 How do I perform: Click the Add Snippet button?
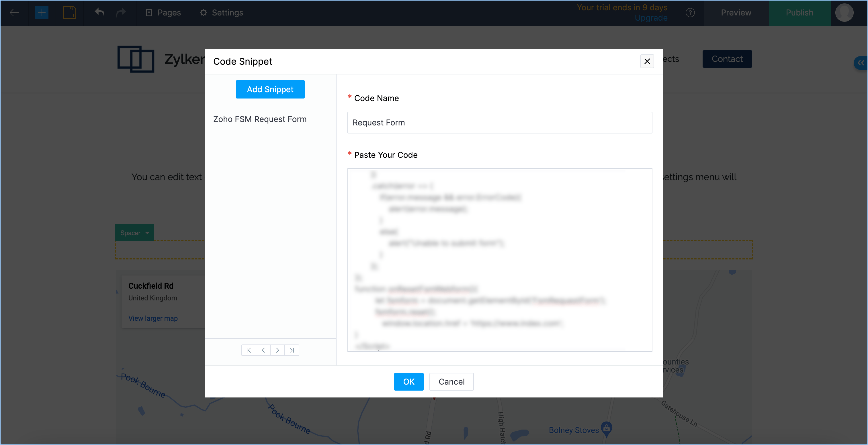click(x=270, y=89)
